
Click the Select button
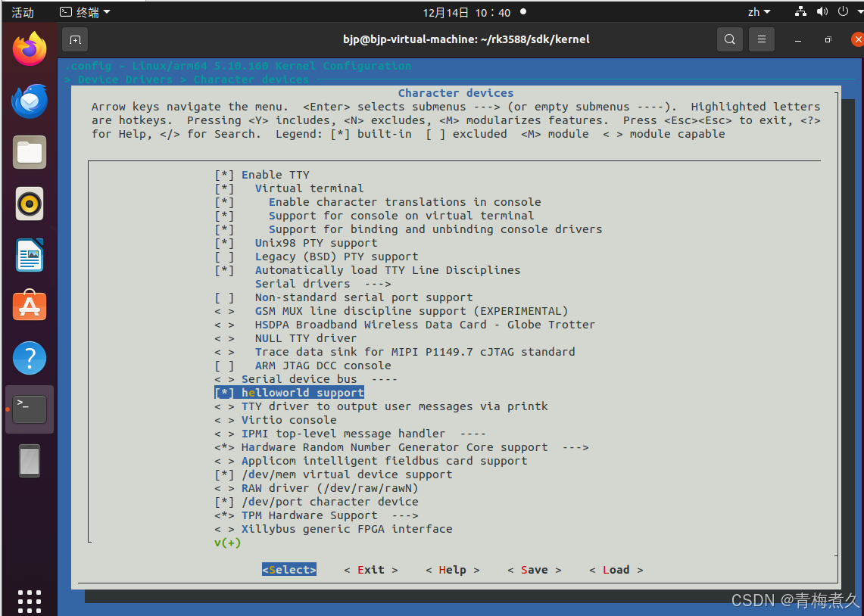click(x=289, y=570)
